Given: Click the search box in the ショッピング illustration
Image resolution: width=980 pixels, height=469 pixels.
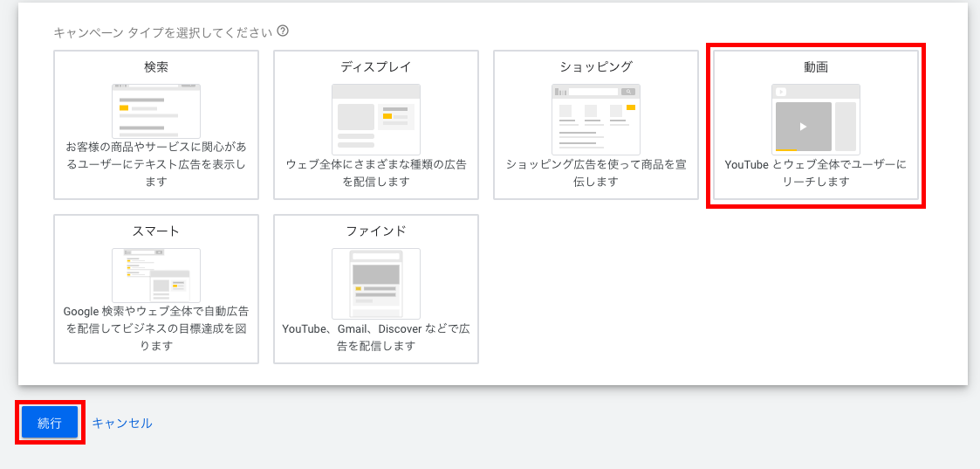Looking at the screenshot, I should 593,92.
